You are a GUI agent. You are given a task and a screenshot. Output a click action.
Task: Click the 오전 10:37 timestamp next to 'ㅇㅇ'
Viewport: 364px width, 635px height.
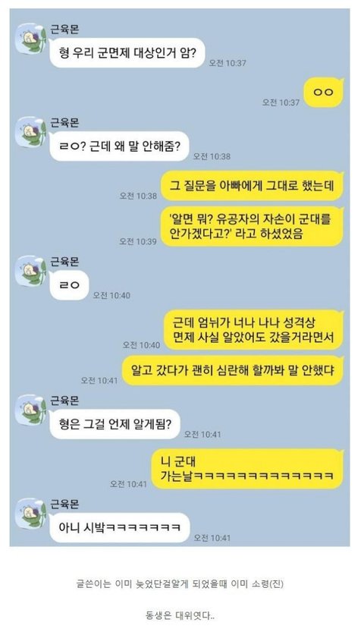pos(281,102)
